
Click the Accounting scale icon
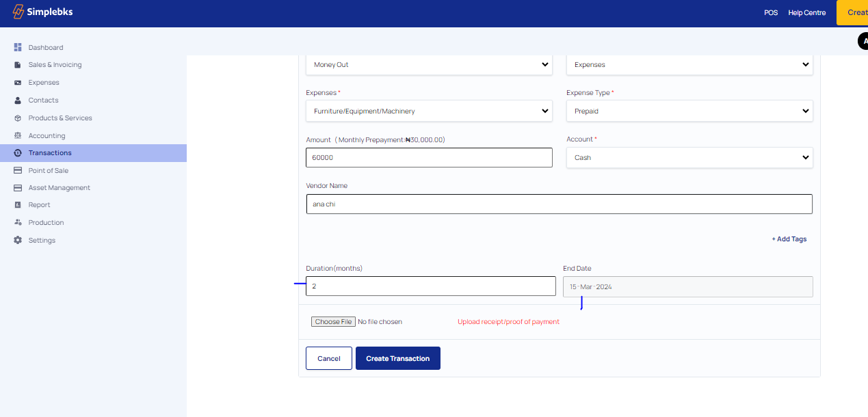coord(18,136)
